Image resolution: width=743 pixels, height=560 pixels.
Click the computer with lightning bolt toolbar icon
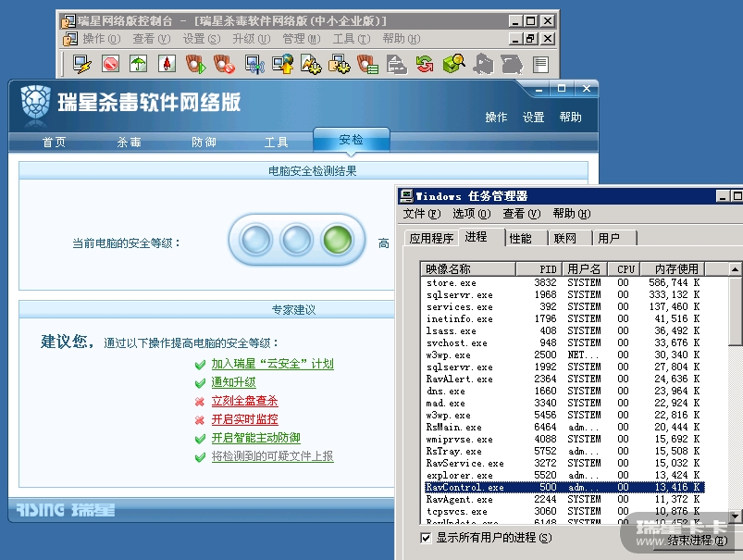(x=82, y=64)
